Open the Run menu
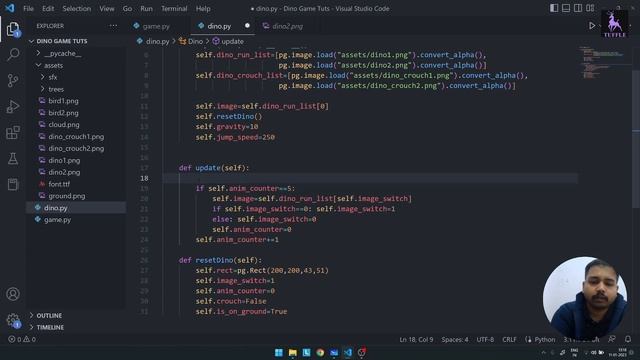 [146, 9]
